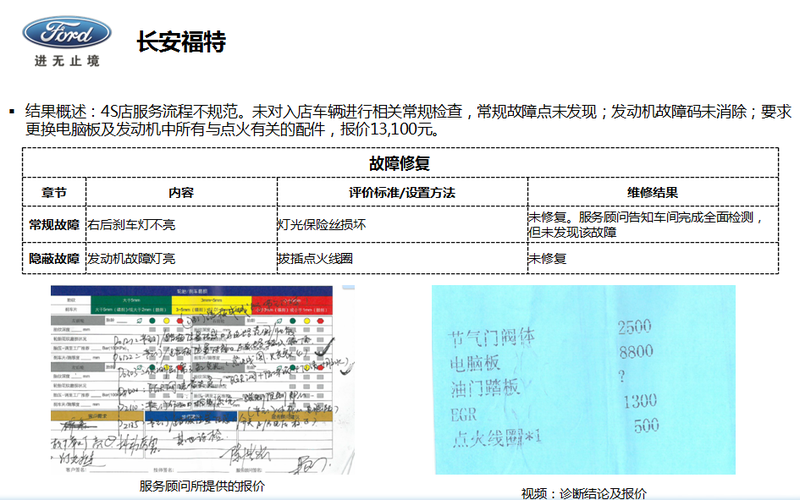The width and height of the screenshot is (800, 500).
Task: Select the 故障修复 table title
Action: coord(399,163)
